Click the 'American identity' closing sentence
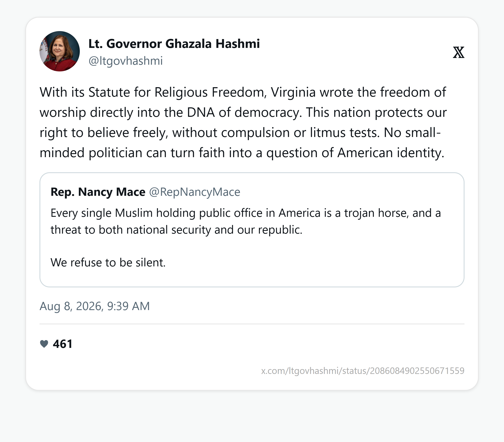504x442 pixels. pos(242,153)
